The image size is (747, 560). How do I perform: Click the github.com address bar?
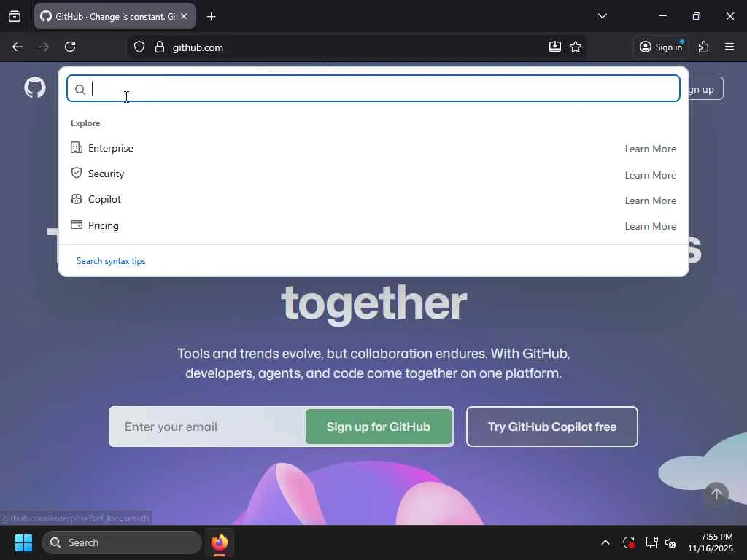[357, 47]
